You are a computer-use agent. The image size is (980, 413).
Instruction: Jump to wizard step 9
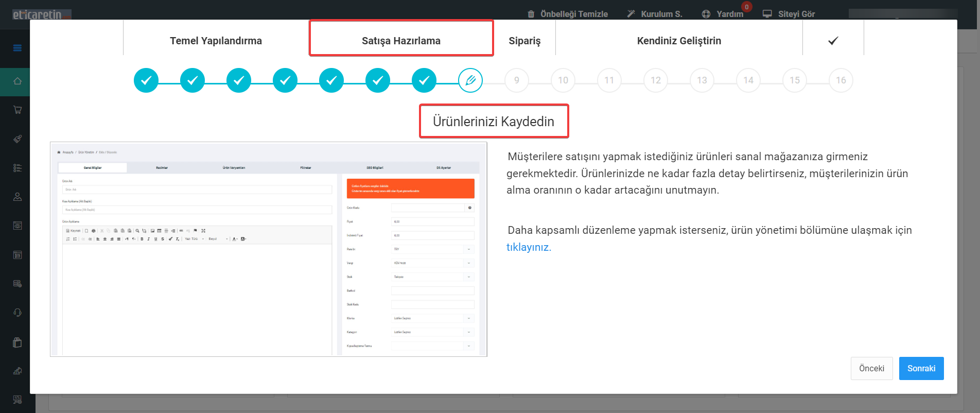pos(517,80)
